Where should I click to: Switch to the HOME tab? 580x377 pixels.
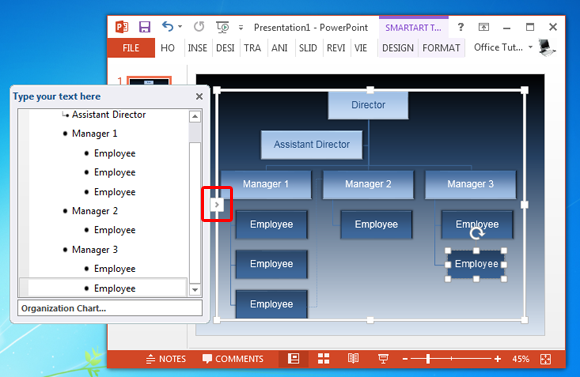pos(168,48)
